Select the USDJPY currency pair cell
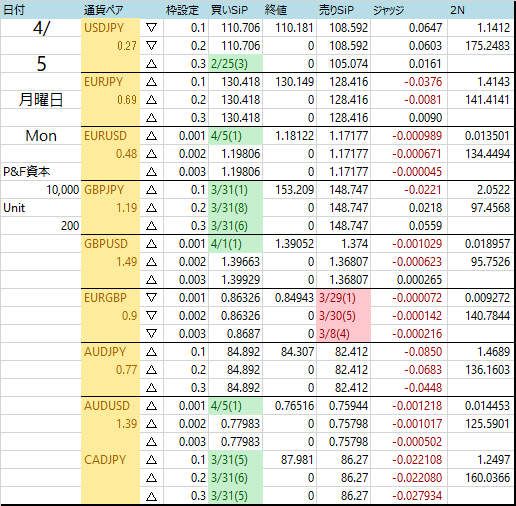This screenshot has height=506, width=516. click(110, 28)
